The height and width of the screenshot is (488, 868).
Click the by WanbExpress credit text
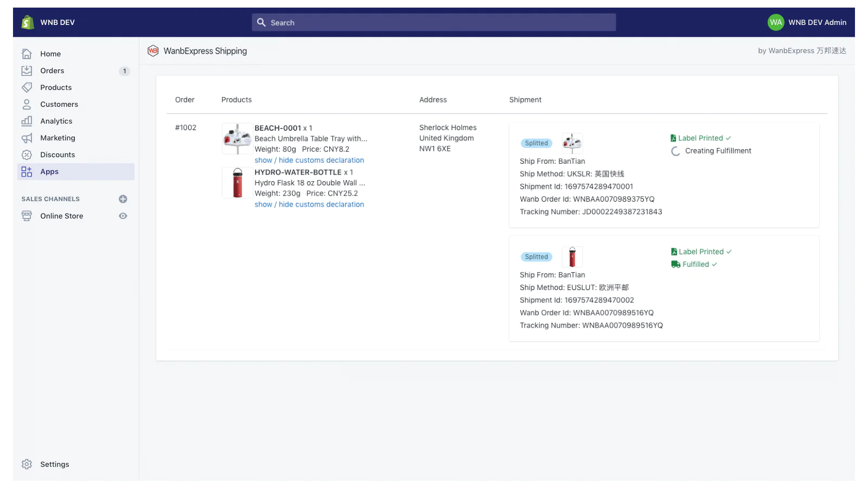[802, 50]
